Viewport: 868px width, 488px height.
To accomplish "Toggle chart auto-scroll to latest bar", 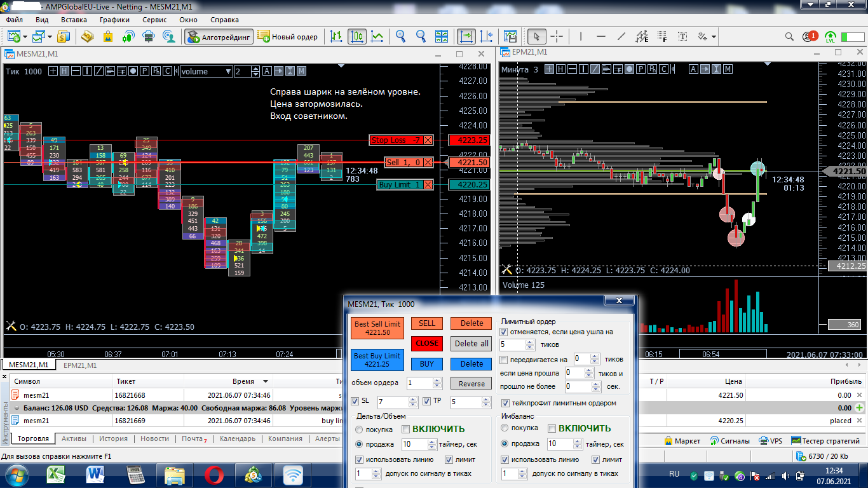I will (466, 37).
